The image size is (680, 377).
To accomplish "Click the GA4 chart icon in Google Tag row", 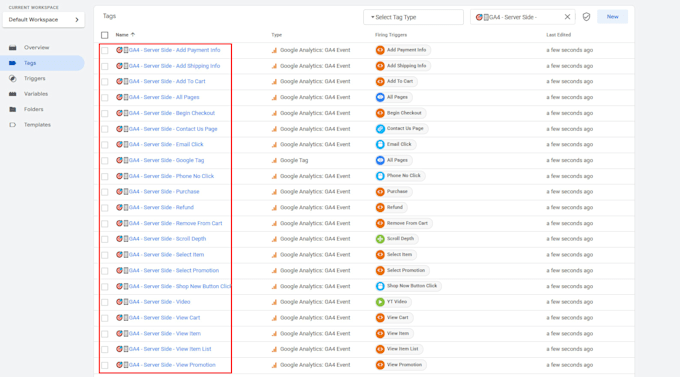I will (274, 161).
